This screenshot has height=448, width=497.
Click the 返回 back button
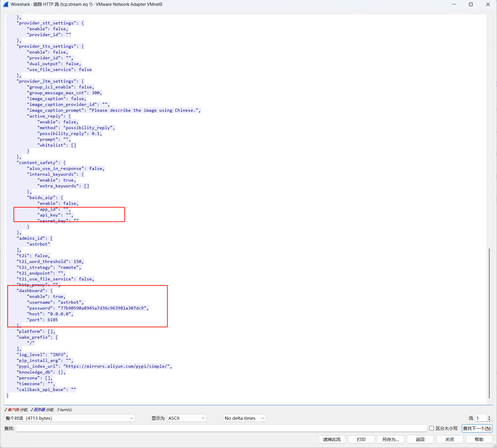[420, 439]
